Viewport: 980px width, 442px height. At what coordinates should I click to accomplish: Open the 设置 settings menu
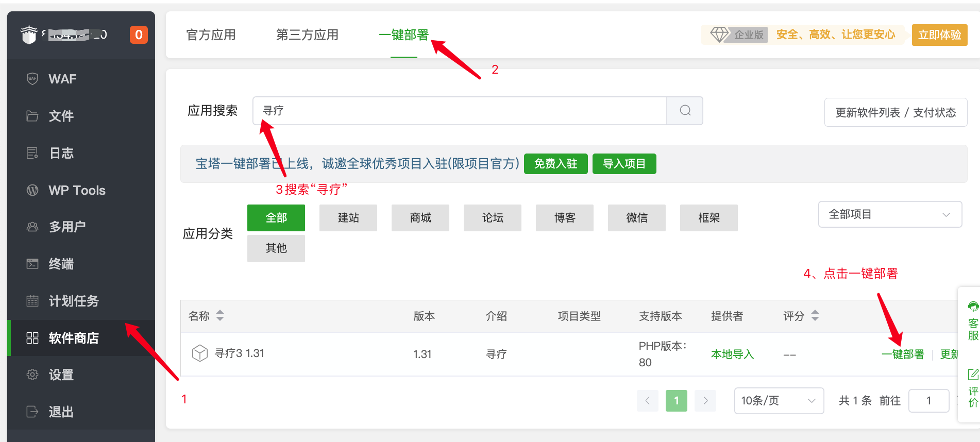(81, 375)
